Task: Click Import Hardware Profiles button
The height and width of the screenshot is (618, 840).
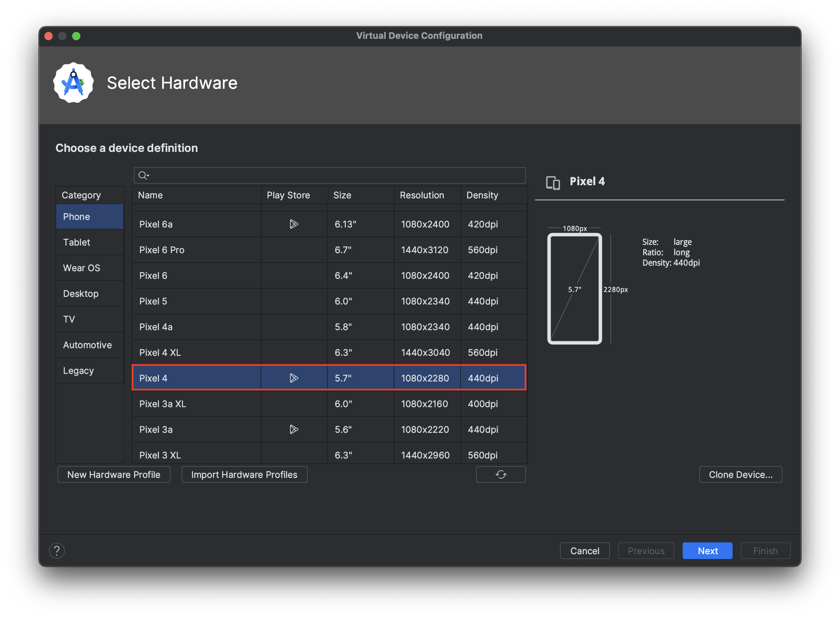Action: pyautogui.click(x=244, y=474)
